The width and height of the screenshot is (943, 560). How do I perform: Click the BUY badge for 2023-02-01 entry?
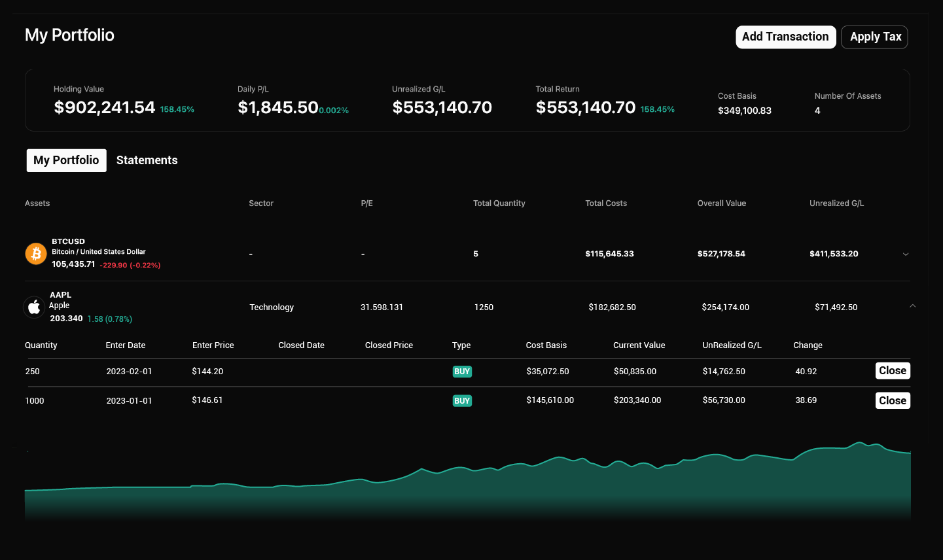click(x=462, y=372)
